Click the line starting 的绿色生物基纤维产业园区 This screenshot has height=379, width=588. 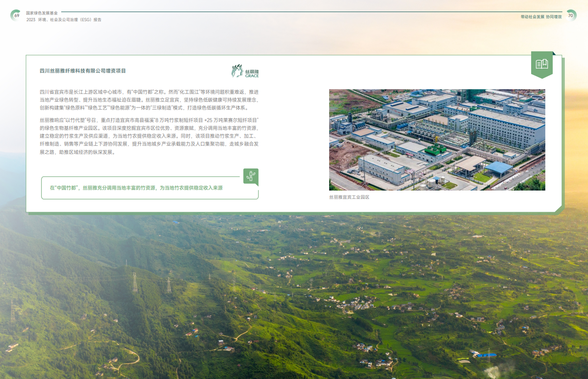[149, 128]
